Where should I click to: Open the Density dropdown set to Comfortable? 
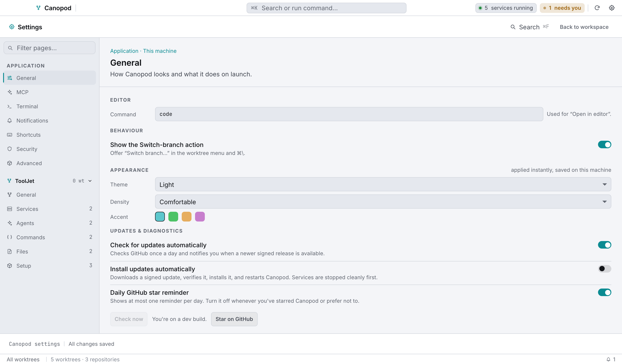383,202
